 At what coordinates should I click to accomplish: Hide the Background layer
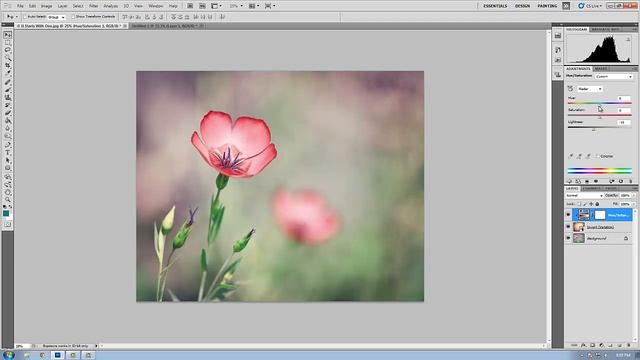pos(568,238)
